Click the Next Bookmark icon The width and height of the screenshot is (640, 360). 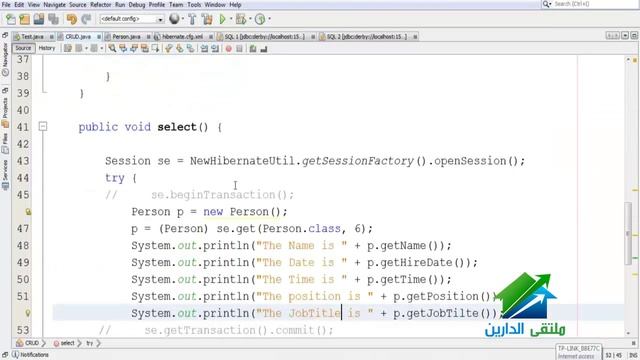pos(180,49)
